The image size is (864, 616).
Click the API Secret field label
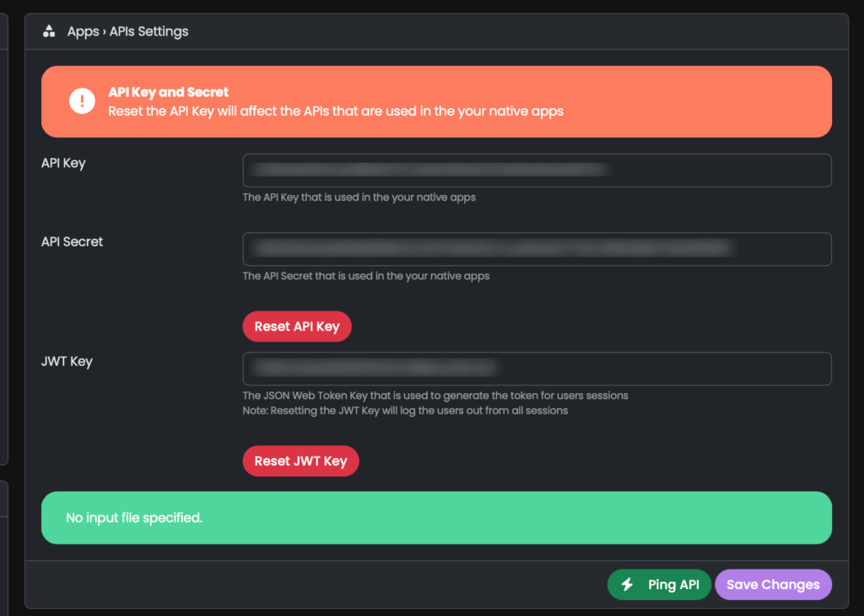click(73, 242)
